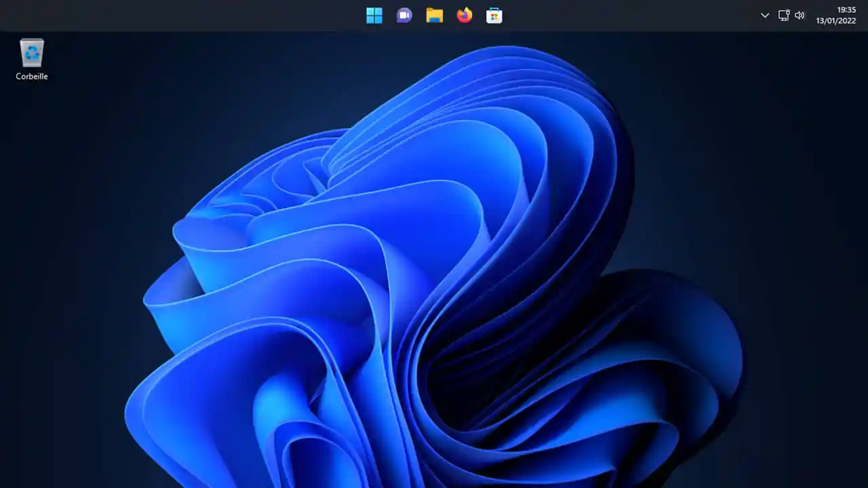Open the Microsoft Store
Viewport: 868px width, 488px height.
494,15
